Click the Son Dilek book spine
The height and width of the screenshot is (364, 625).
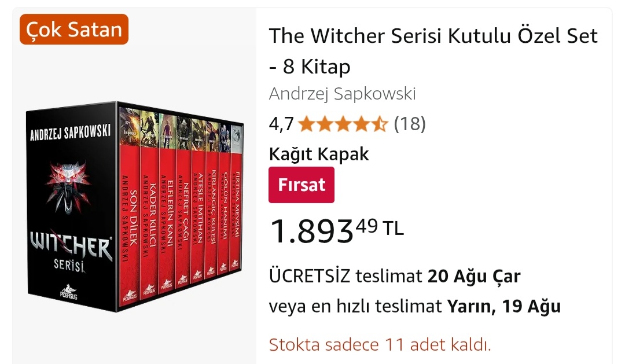pos(130,207)
